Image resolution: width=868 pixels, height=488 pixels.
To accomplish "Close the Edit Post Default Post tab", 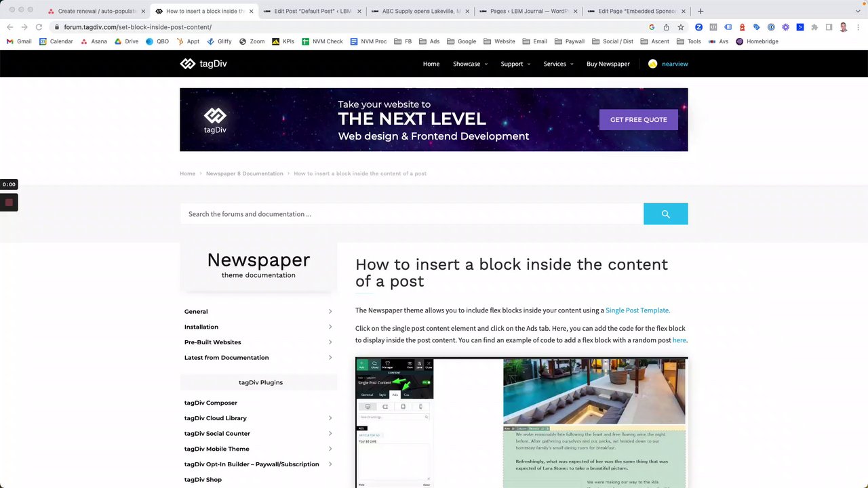I will click(x=359, y=11).
